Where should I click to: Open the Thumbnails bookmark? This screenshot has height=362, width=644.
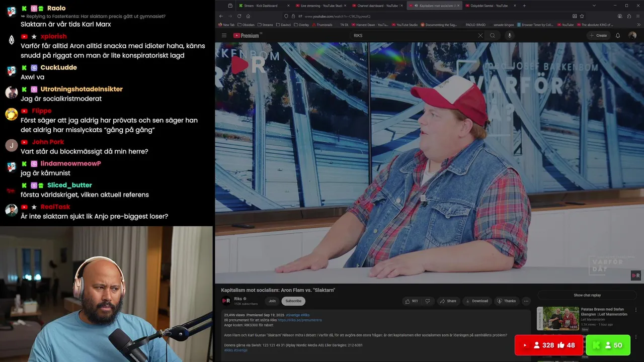pyautogui.click(x=322, y=25)
